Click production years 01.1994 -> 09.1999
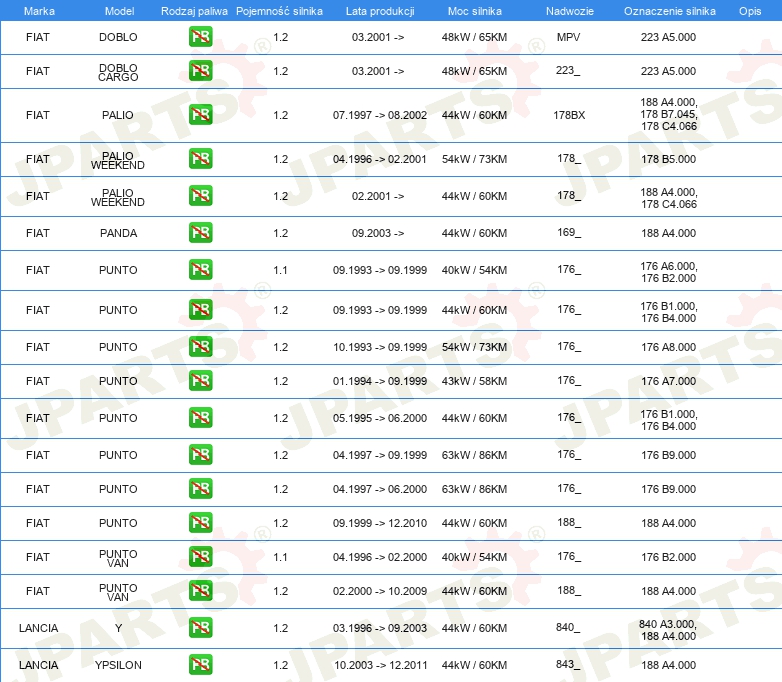This screenshot has height=682, width=782. point(380,381)
